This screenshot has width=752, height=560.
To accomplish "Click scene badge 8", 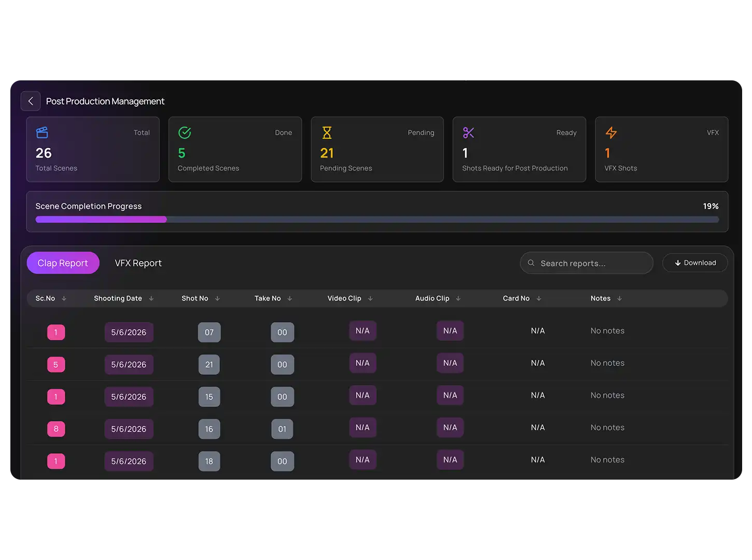I will 56,429.
